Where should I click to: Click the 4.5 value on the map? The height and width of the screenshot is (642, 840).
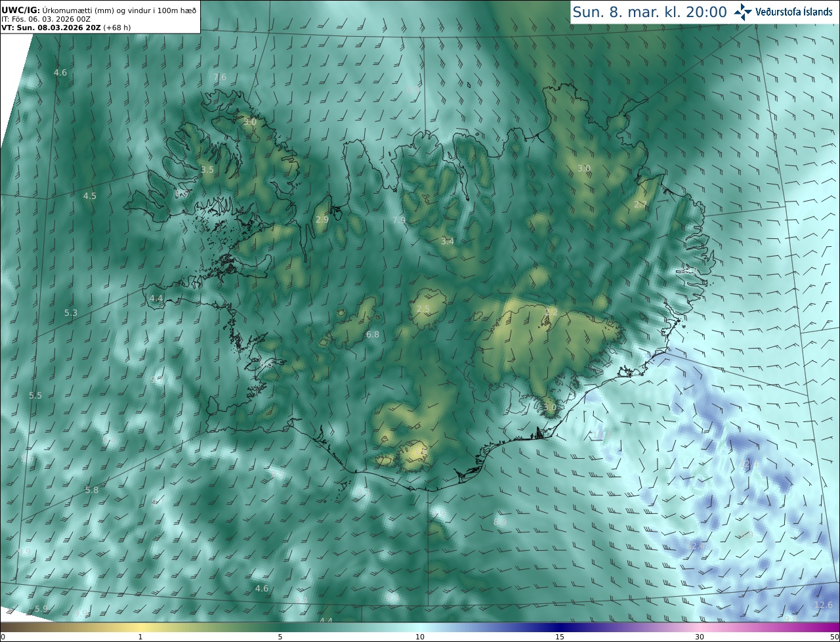point(90,196)
